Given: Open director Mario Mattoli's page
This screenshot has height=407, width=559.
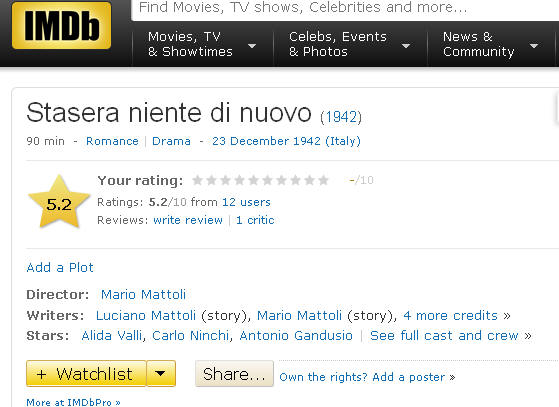Looking at the screenshot, I should pyautogui.click(x=143, y=294).
